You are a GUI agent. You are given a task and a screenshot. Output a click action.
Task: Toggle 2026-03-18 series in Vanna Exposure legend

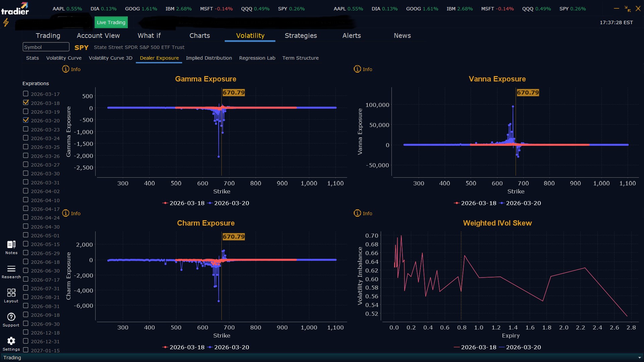coord(475,203)
